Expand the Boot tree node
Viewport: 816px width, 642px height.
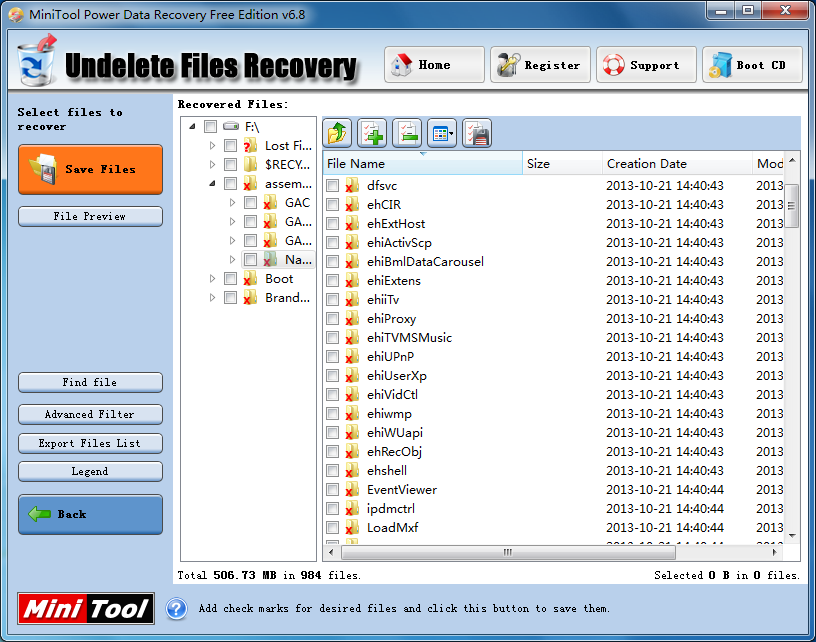(x=212, y=279)
